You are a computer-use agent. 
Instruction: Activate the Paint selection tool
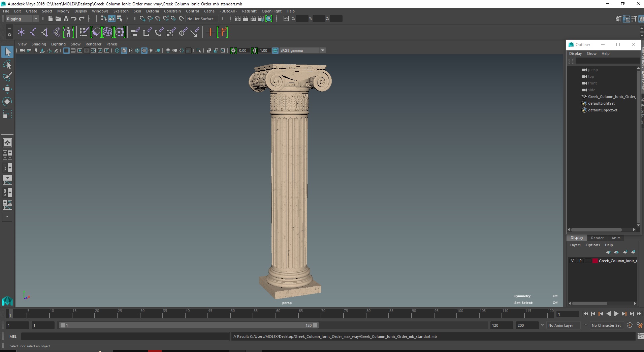pos(7,77)
